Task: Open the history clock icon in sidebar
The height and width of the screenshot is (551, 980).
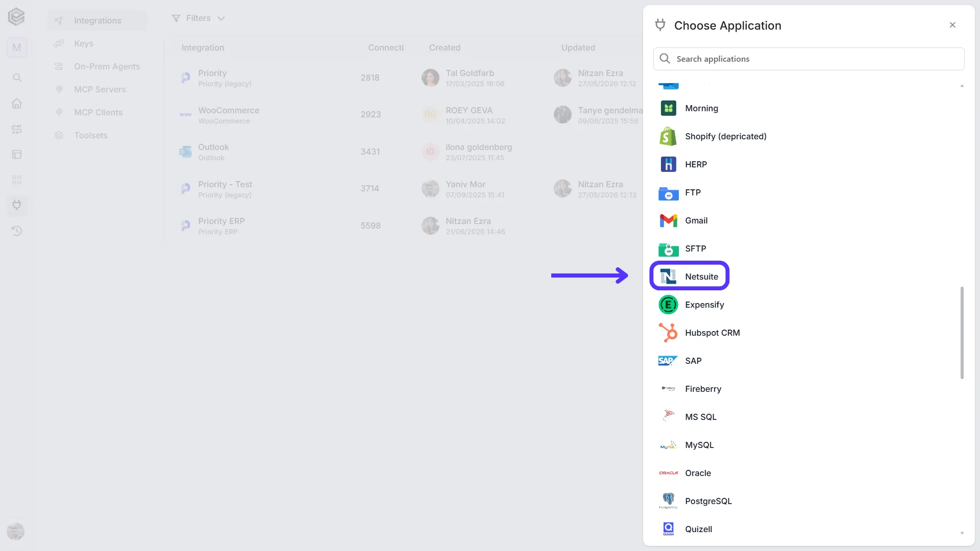Action: tap(17, 231)
